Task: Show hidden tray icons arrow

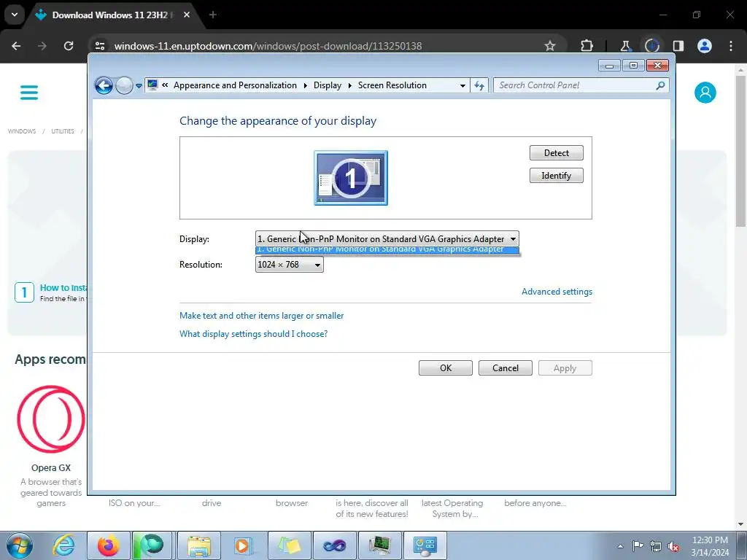Action: [x=620, y=546]
